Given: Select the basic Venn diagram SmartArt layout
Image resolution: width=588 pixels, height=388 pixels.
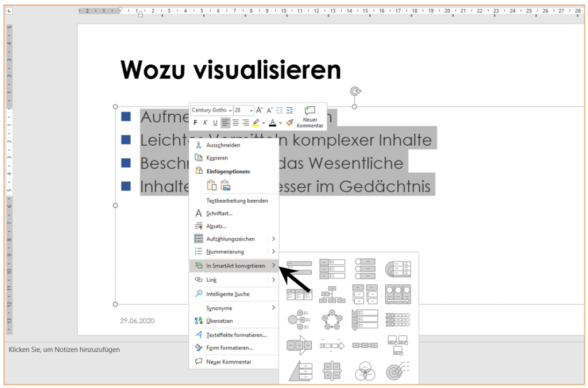Looking at the screenshot, I should (365, 371).
